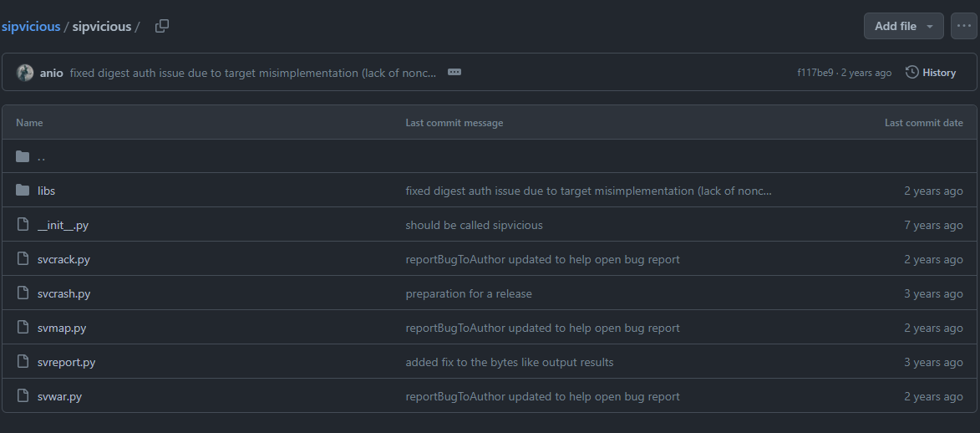This screenshot has height=433, width=980.
Task: Open commit History
Action: 931,73
